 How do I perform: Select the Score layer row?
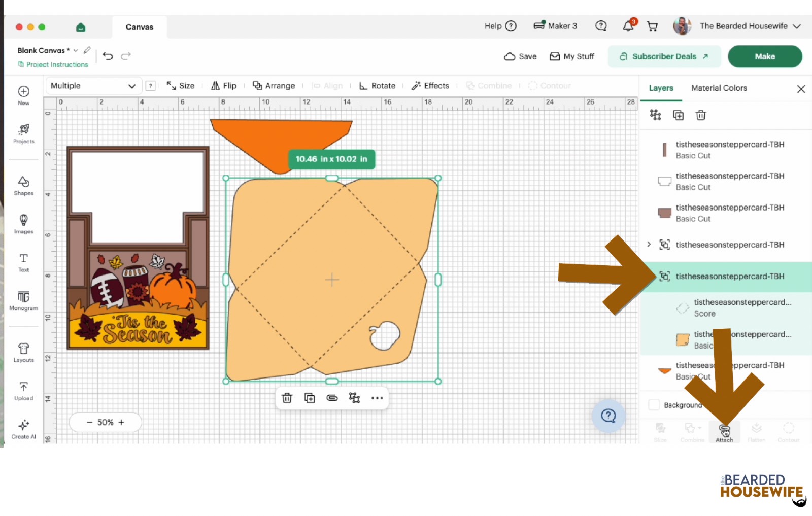(x=726, y=307)
